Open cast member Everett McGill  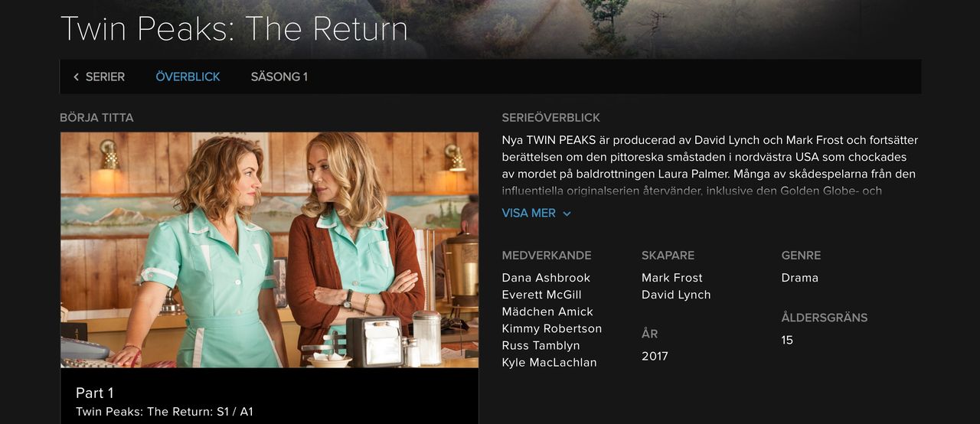coord(541,295)
